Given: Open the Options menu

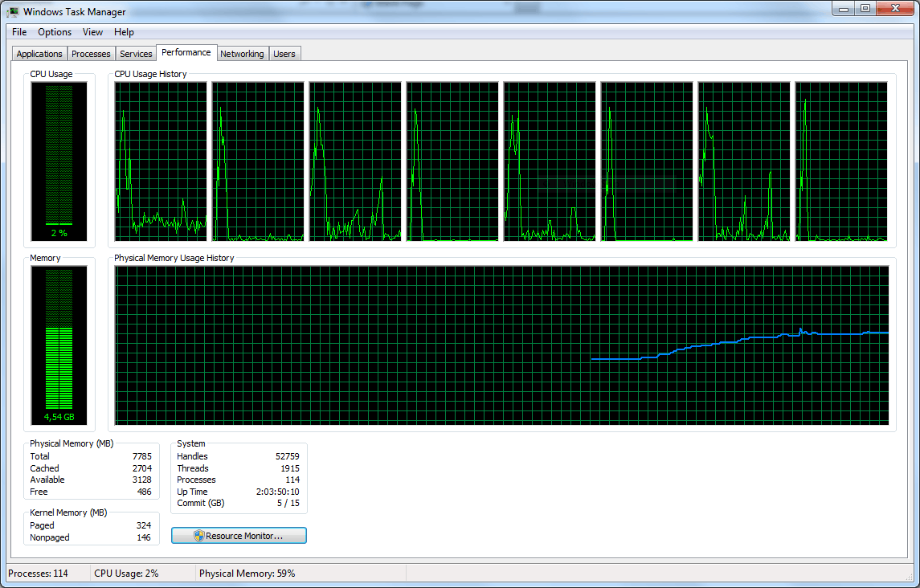Looking at the screenshot, I should [55, 32].
